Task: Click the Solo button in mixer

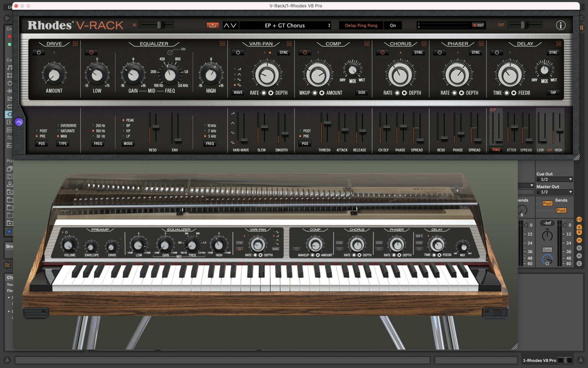Action: pos(547,250)
